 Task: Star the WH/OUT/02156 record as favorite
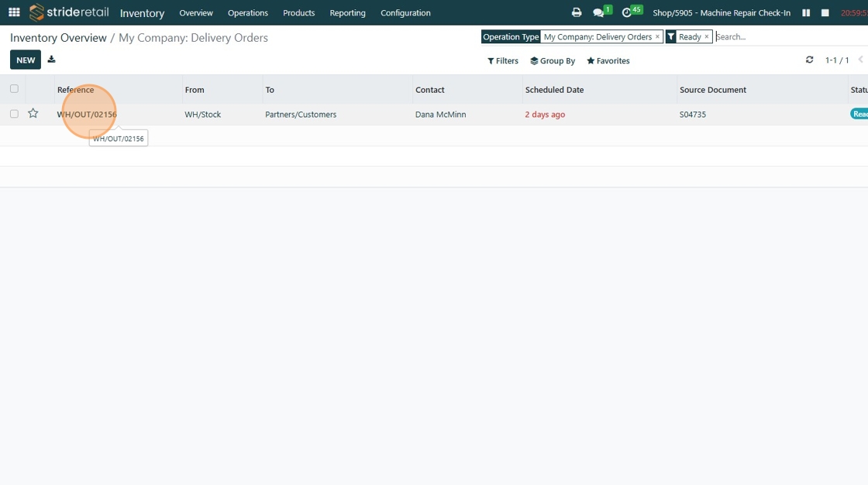[x=33, y=113]
